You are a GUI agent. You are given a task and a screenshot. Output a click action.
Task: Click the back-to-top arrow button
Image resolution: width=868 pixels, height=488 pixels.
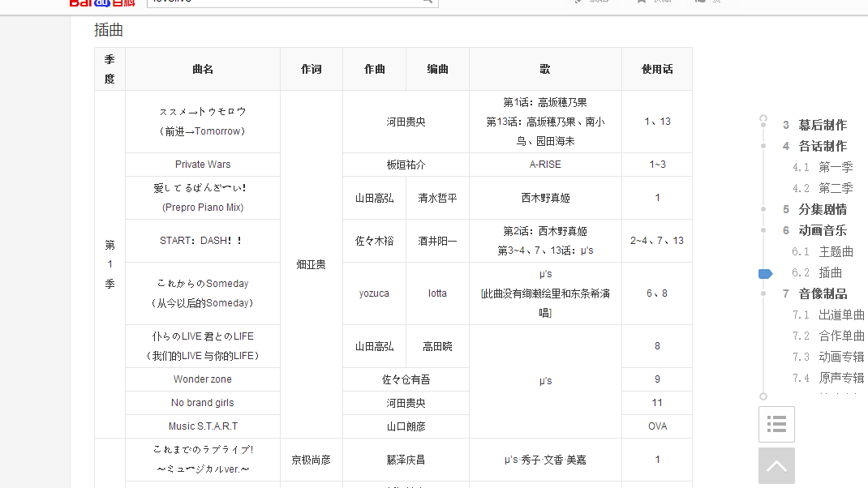tap(776, 465)
